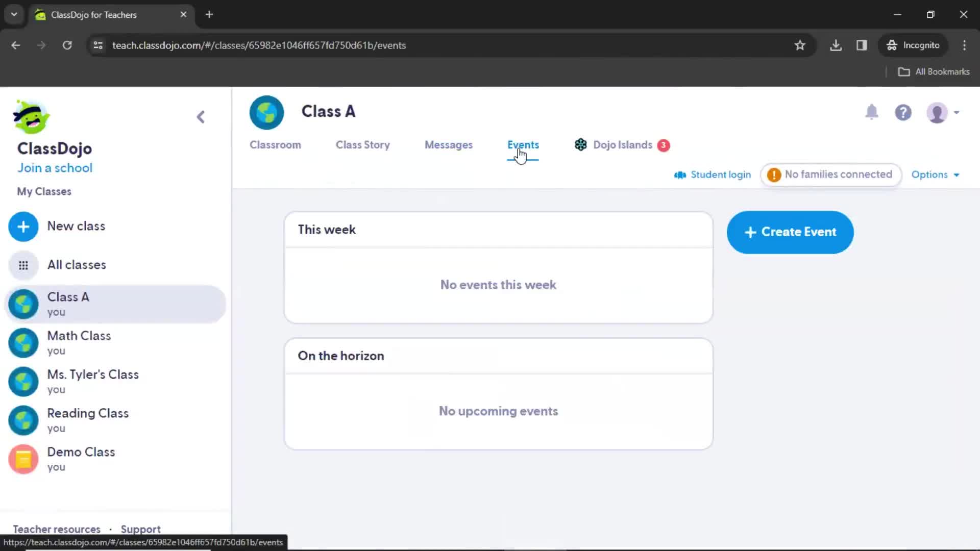Expand the user profile dropdown arrow
The width and height of the screenshot is (980, 551).
coord(957,112)
